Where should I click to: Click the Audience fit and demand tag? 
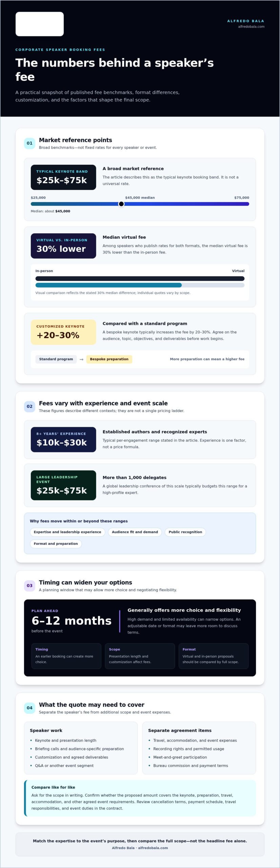[135, 532]
